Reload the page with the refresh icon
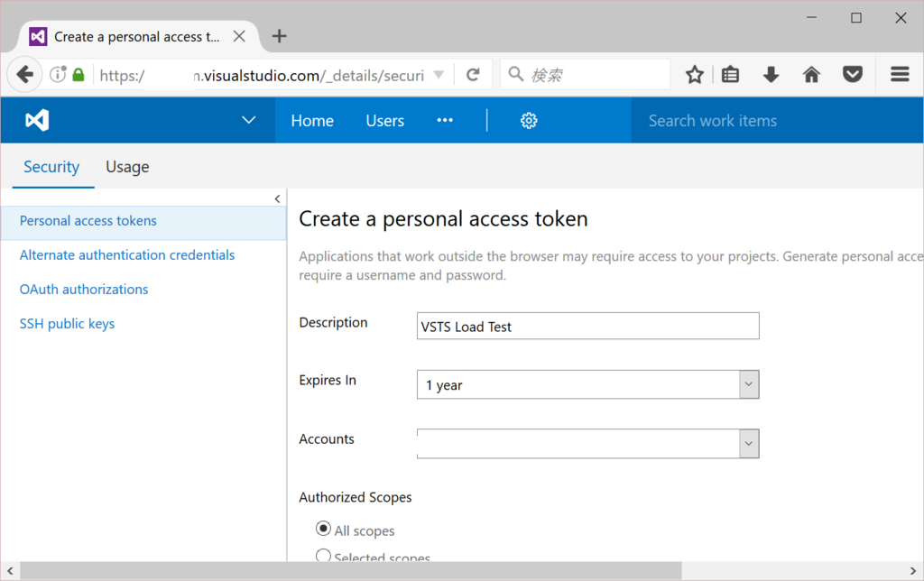This screenshot has height=581, width=924. pos(473,75)
